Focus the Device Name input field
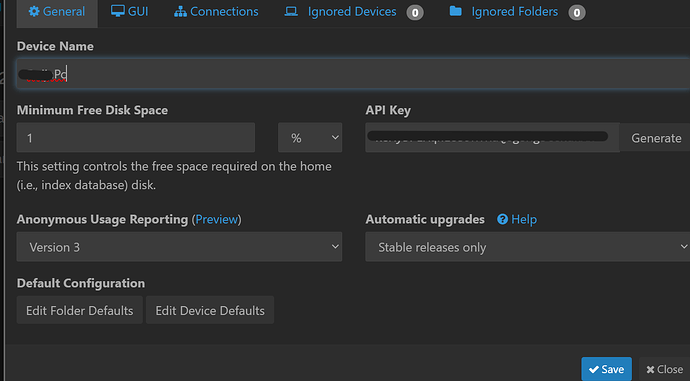 [x=353, y=74]
